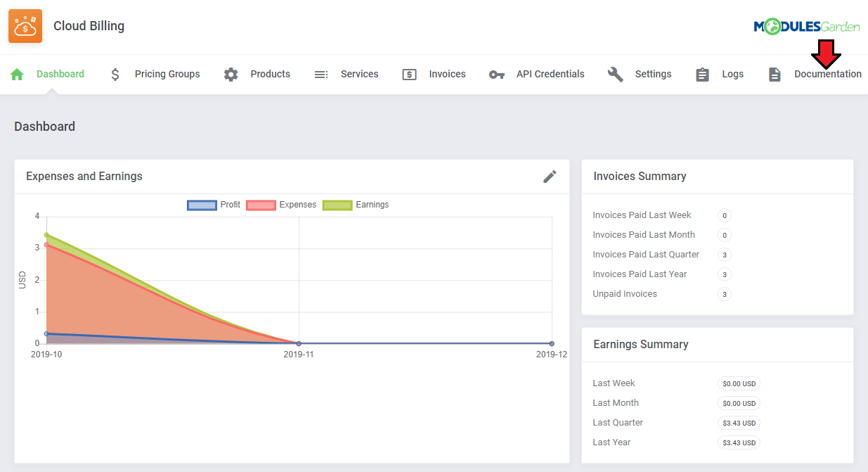
Task: Click the money bill icon for Invoices
Action: (410, 74)
